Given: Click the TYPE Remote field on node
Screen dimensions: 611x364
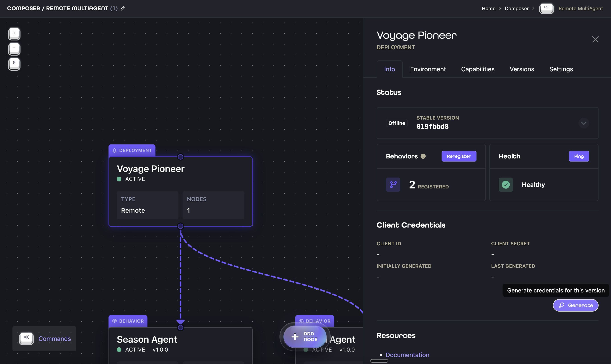Looking at the screenshot, I should pyautogui.click(x=147, y=205).
